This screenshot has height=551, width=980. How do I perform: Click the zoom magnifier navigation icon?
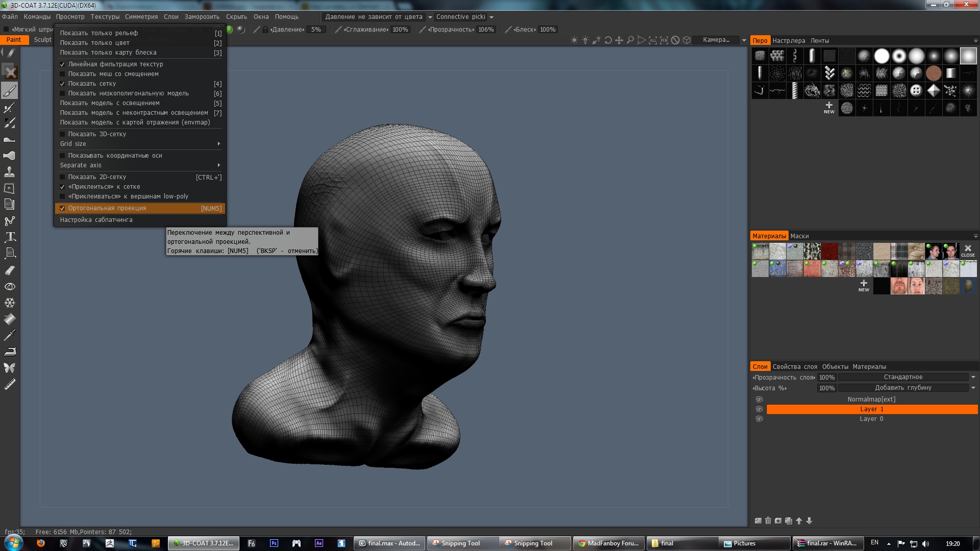point(630,40)
